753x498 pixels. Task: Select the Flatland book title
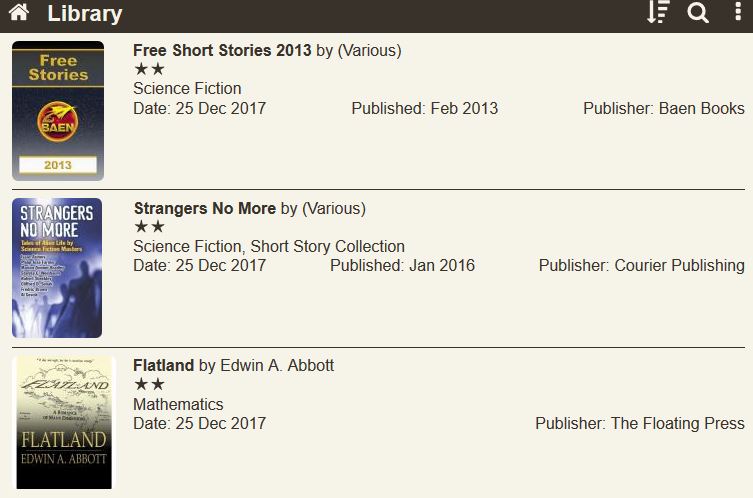(163, 366)
